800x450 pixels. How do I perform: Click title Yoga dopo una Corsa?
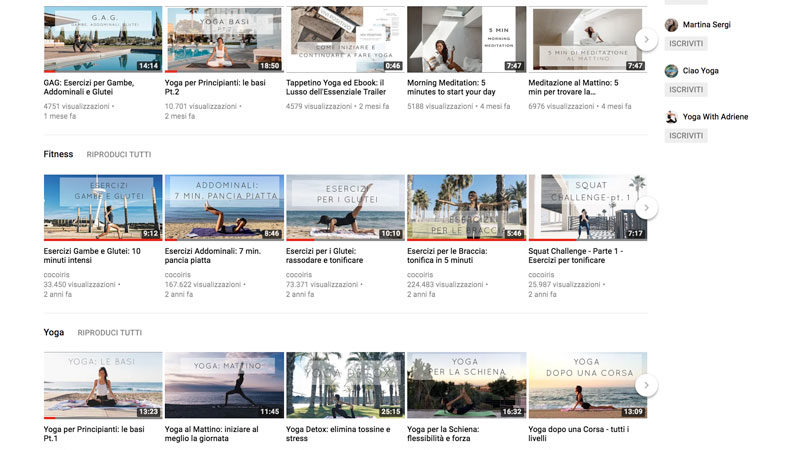tap(579, 434)
